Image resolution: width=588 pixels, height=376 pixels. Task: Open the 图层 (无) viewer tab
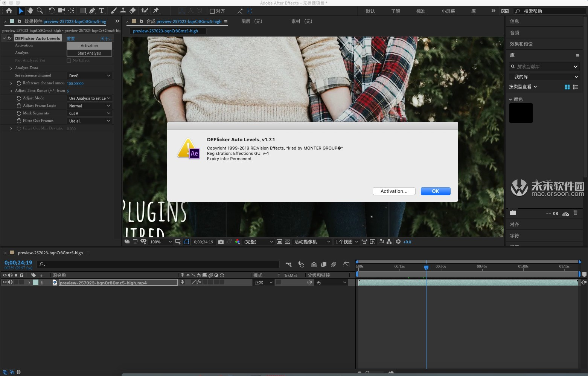click(251, 21)
